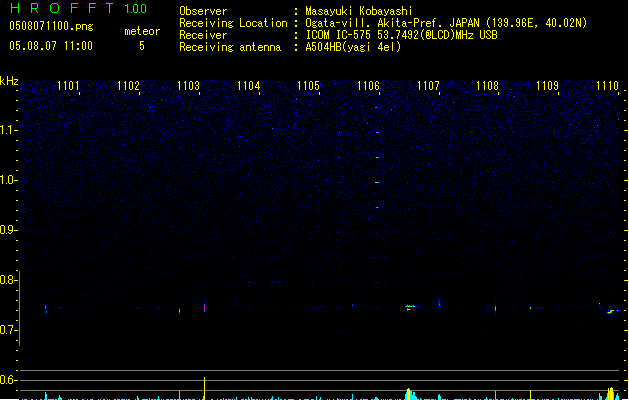This screenshot has width=629, height=400.
Task: Click the HROFFT 1.0.0 title text
Action: [x=78, y=8]
